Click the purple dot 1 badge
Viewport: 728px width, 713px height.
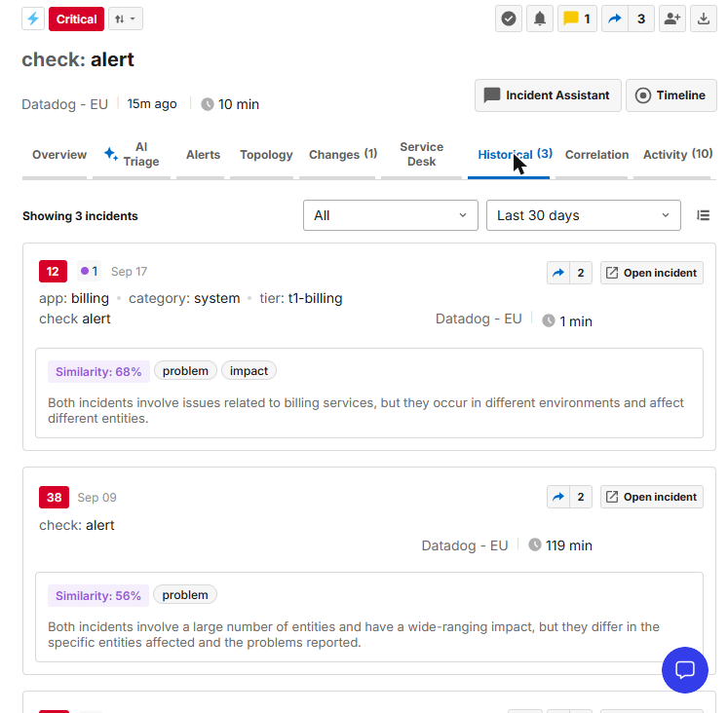pyautogui.click(x=89, y=272)
